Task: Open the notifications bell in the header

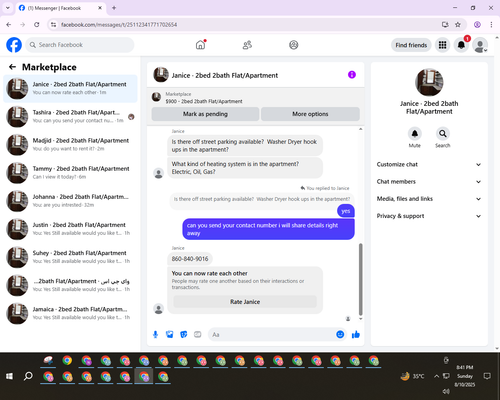Action: click(x=461, y=45)
